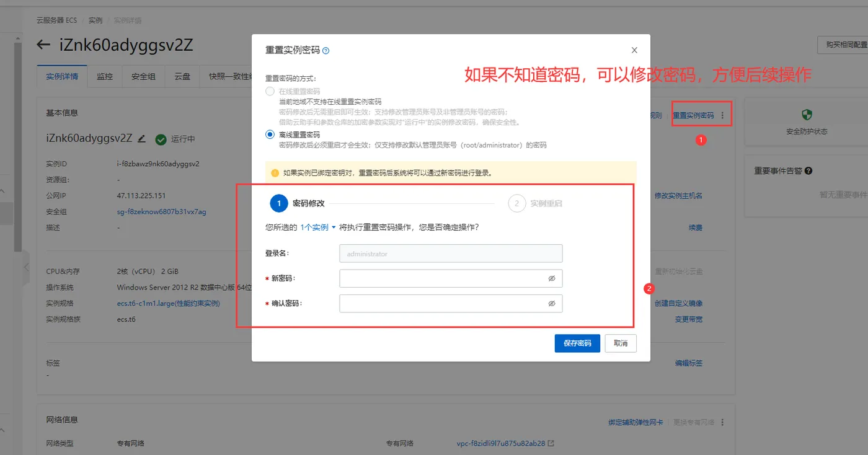Click the Windows Server 2012 R2 OS value
The width and height of the screenshot is (868, 455).
click(x=184, y=288)
